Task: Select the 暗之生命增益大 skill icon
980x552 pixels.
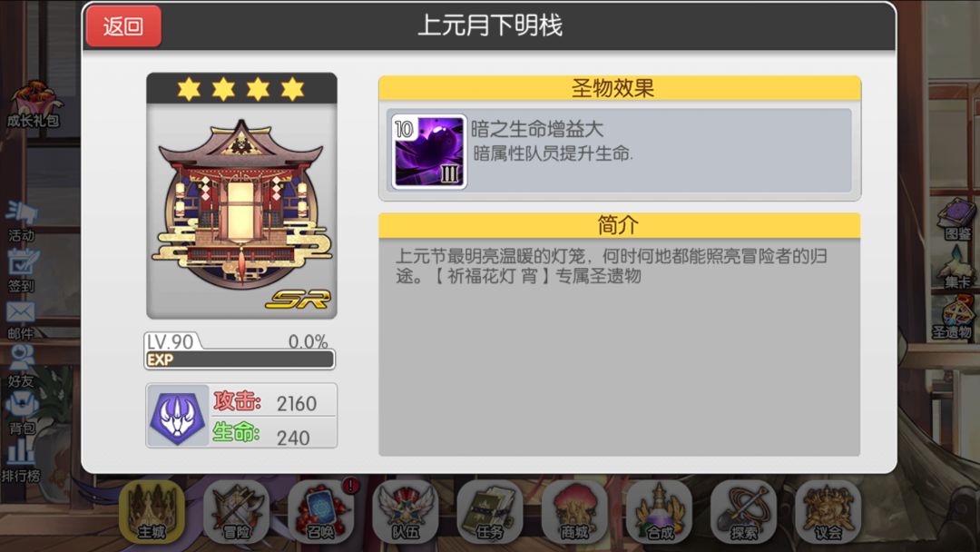Action: pyautogui.click(x=428, y=152)
